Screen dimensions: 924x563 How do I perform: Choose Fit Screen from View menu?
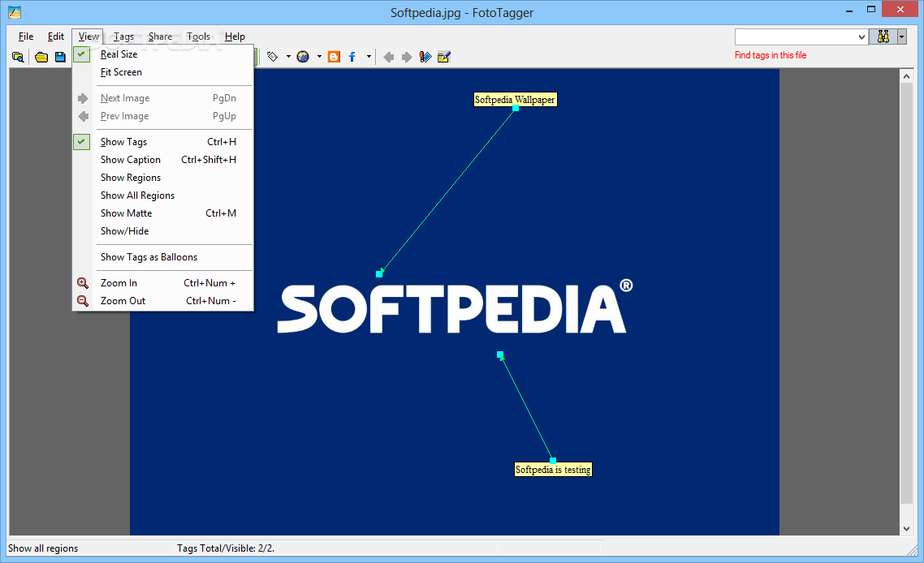pyautogui.click(x=163, y=72)
